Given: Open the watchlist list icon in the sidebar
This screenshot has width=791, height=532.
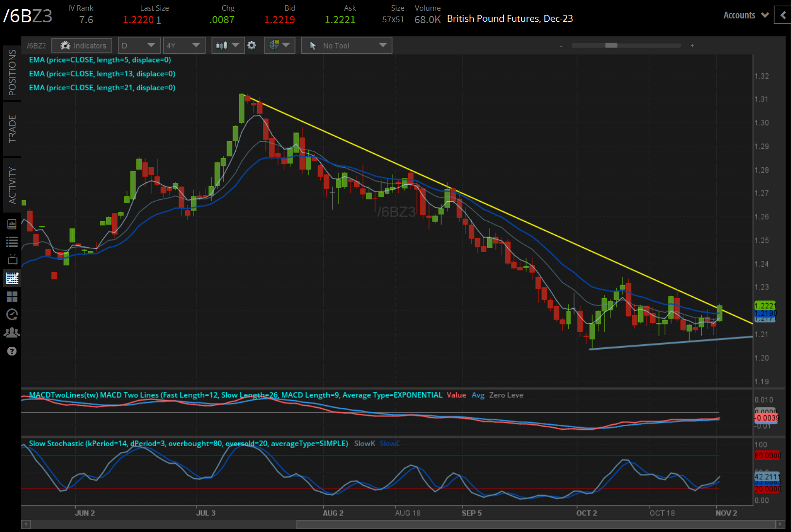Looking at the screenshot, I should pyautogui.click(x=12, y=242).
